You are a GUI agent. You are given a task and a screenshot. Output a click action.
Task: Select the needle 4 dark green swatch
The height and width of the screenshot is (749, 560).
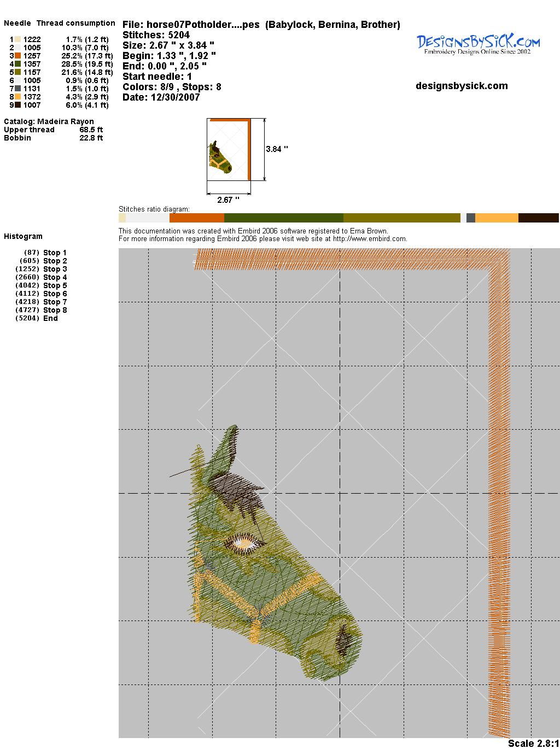17,64
